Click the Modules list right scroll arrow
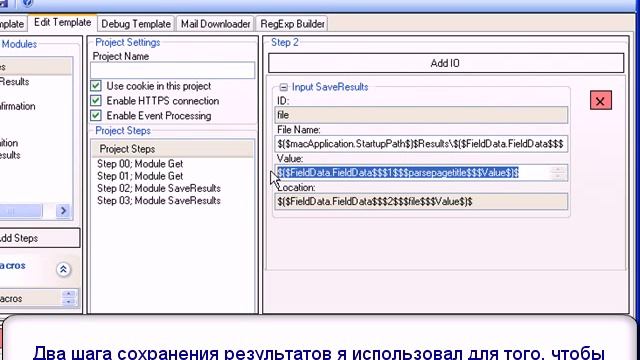Image resolution: width=640 pixels, height=360 pixels. coord(63,211)
